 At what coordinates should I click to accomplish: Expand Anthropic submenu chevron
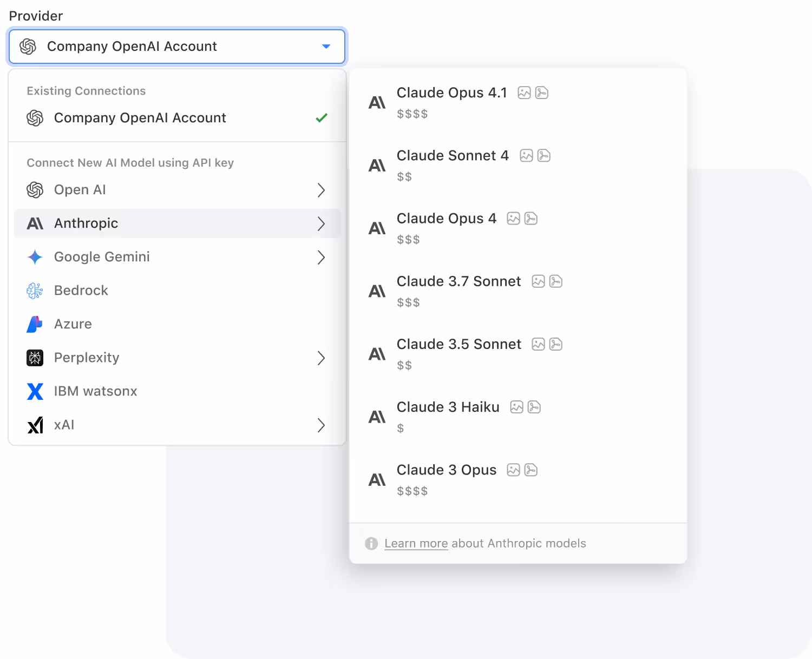[321, 223]
